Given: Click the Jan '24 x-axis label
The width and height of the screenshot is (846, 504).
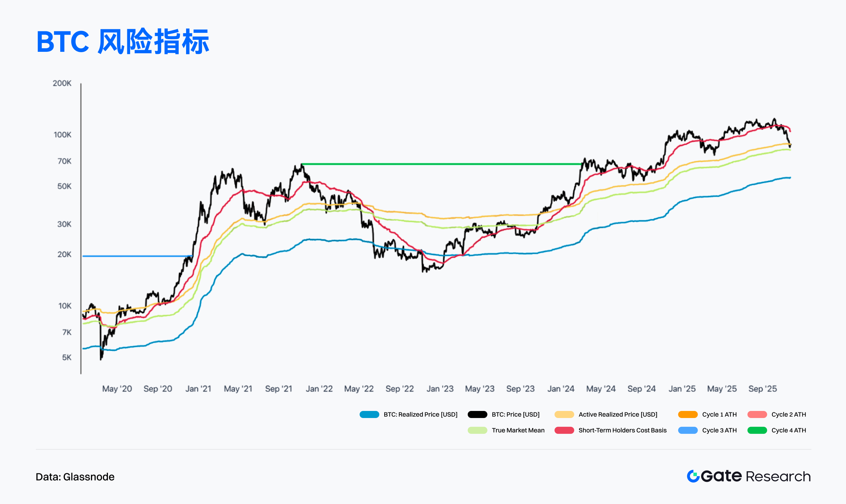Looking at the screenshot, I should pos(560,389).
